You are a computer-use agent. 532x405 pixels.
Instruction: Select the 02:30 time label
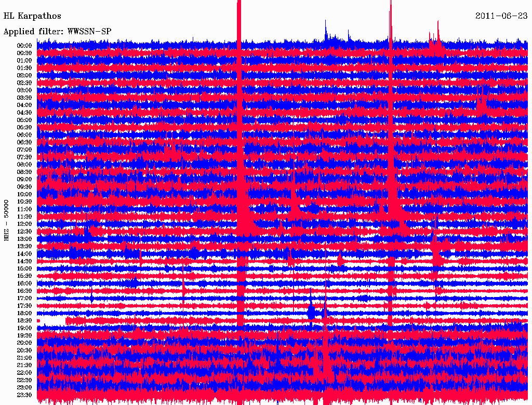[x=24, y=83]
